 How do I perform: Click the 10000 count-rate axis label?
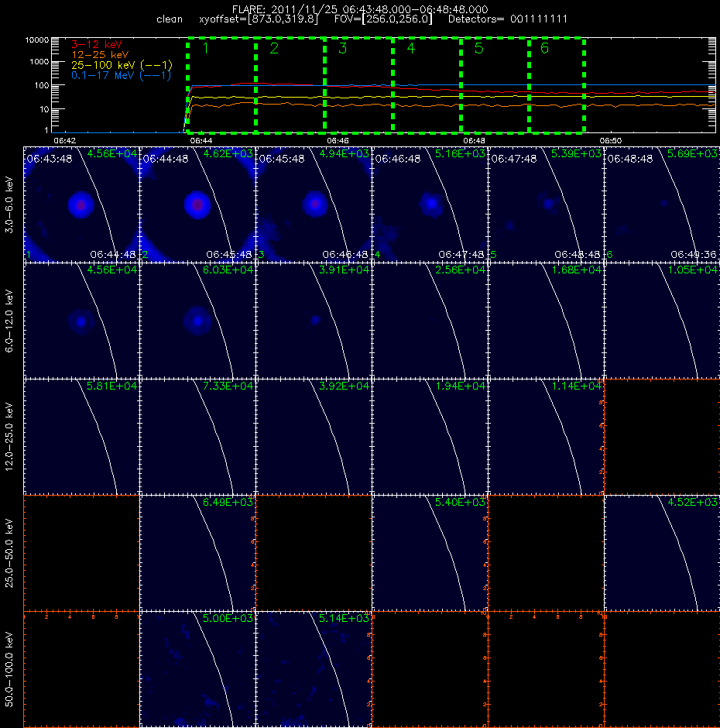(x=37, y=40)
